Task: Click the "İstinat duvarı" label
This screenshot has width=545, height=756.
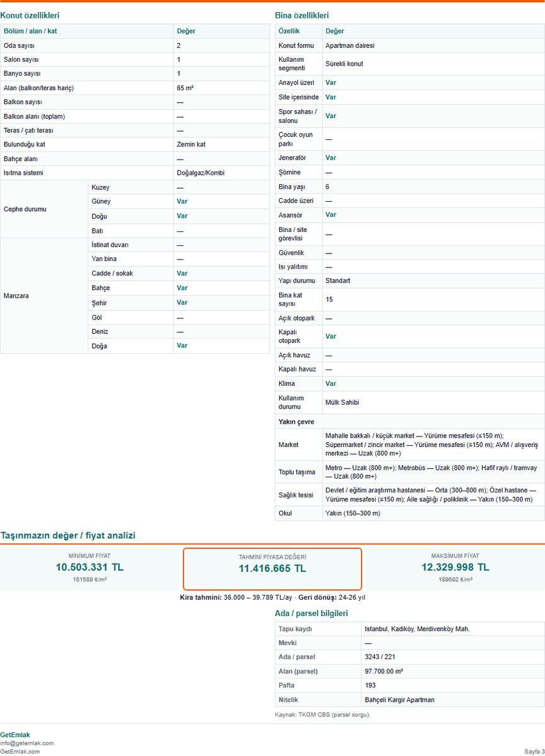Action: [110, 245]
